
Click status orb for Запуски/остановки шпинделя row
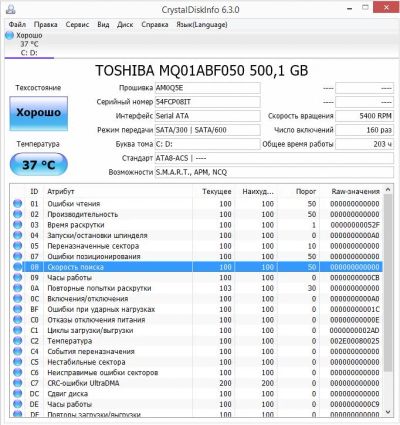click(x=18, y=235)
